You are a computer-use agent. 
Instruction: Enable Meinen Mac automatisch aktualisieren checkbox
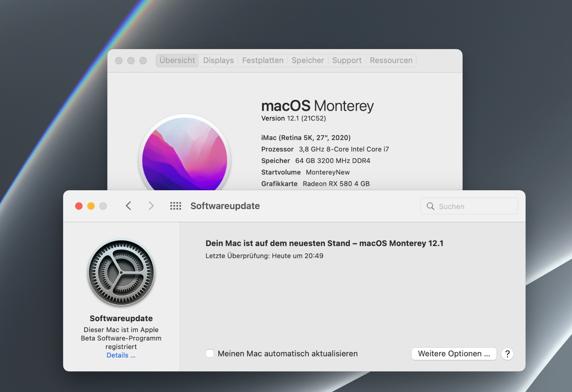210,354
